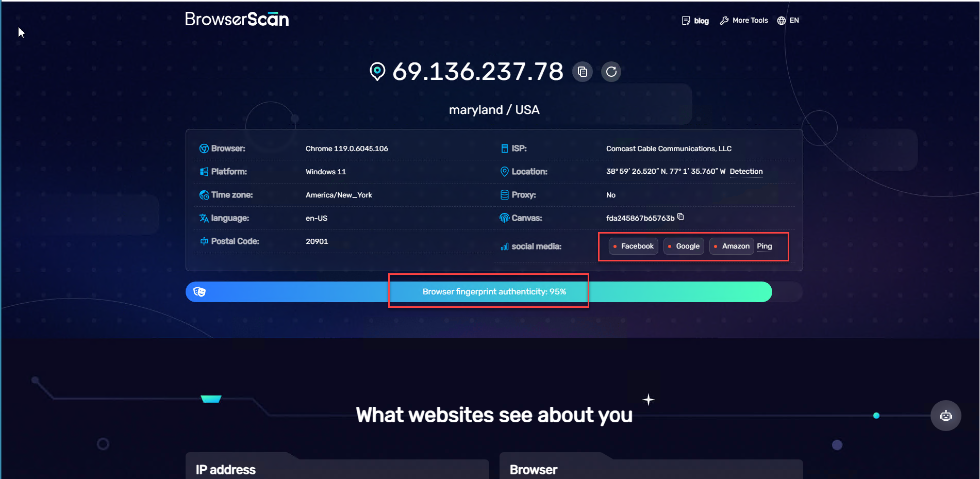Viewport: 980px width, 479px height.
Task: Select the Facebook social media tag
Action: [x=633, y=246]
